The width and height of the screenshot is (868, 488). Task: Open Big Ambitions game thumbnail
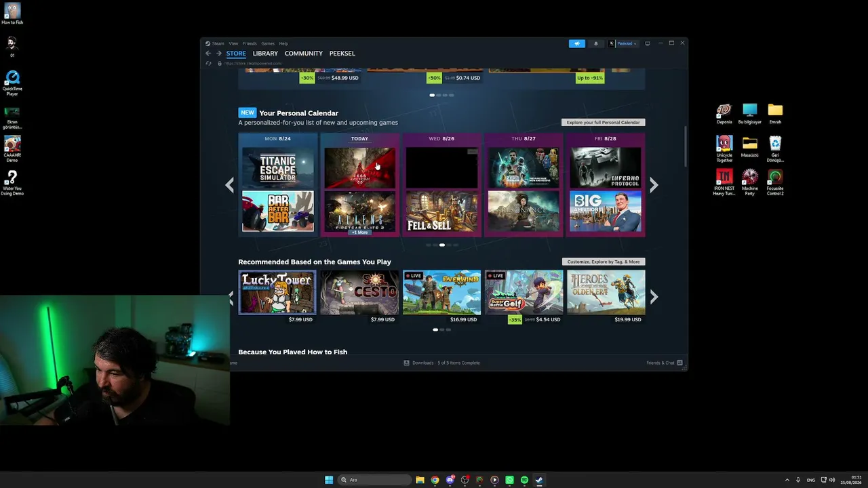pos(606,211)
